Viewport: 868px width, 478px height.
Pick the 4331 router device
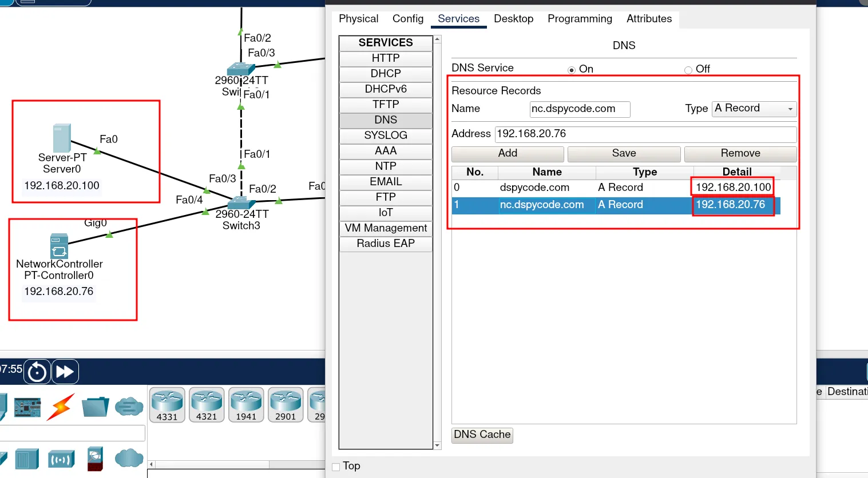pyautogui.click(x=167, y=405)
